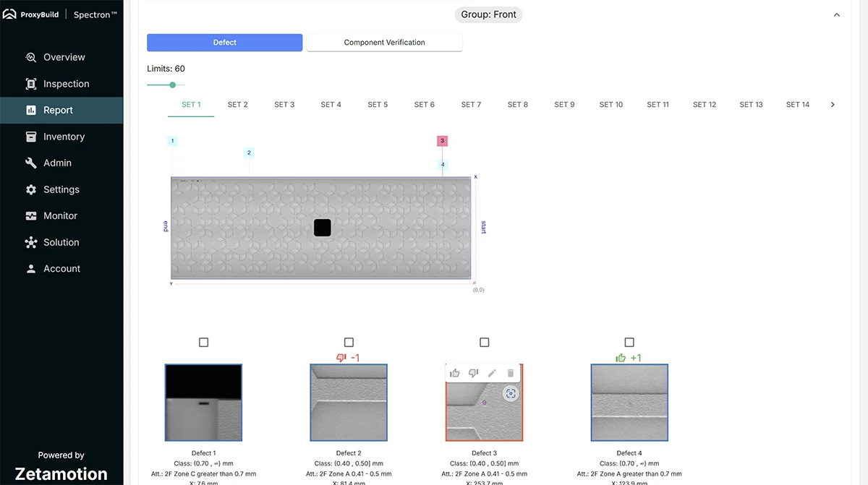This screenshot has height=485, width=868.
Task: Collapse the Group: Front section
Action: tap(837, 15)
